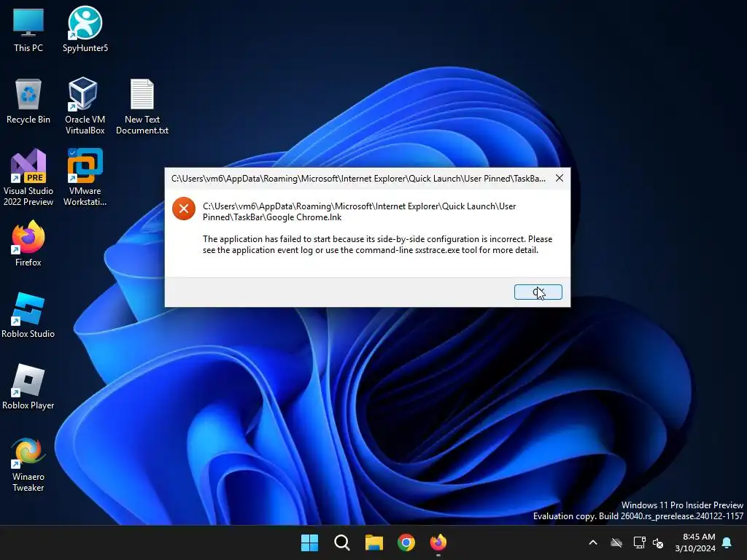
Task: Select the Roblox Studio shortcut
Action: 28,315
